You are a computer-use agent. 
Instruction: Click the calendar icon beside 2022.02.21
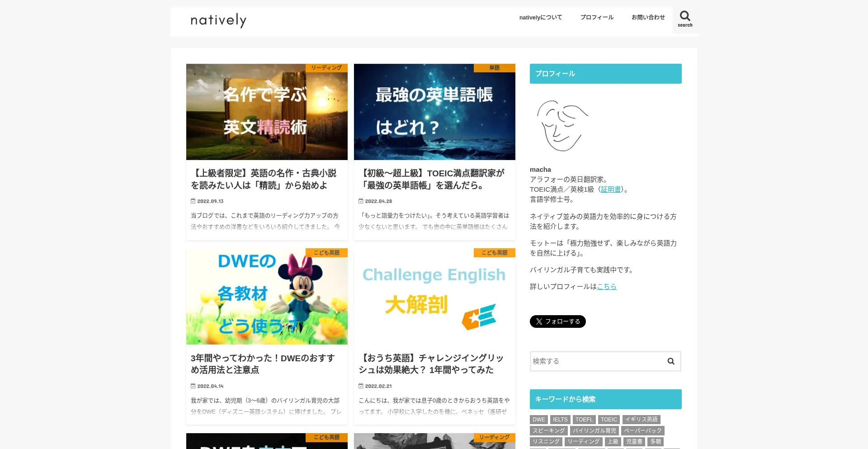pyautogui.click(x=361, y=386)
